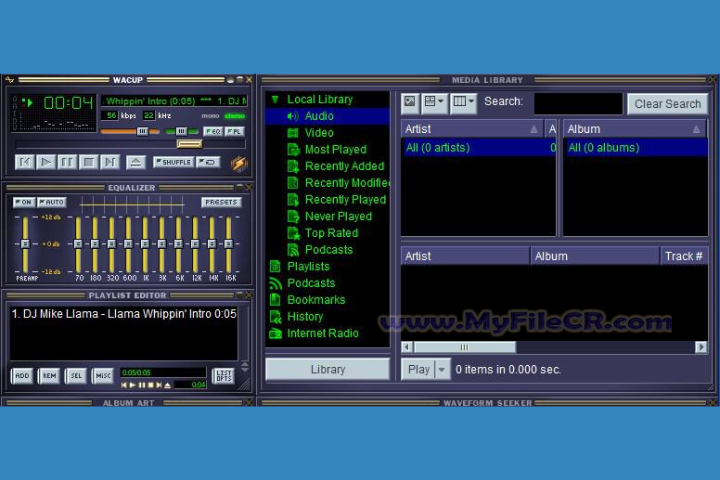Select Playlists in the library tree
Viewport: 720px width, 480px height.
click(x=308, y=266)
